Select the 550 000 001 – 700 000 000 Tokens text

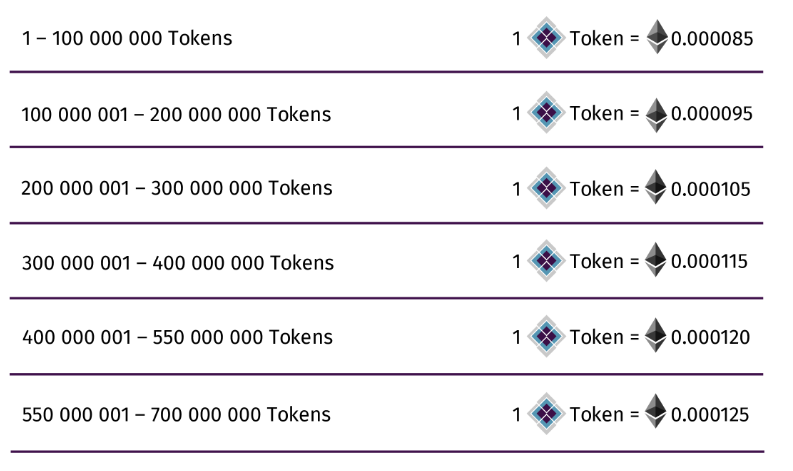[x=176, y=414]
